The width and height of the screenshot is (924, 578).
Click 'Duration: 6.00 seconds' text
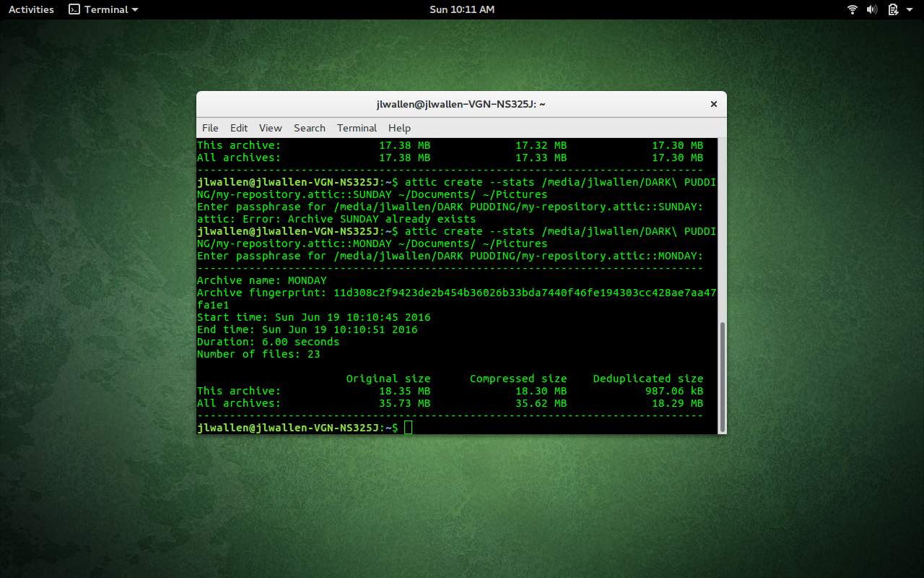click(x=269, y=342)
